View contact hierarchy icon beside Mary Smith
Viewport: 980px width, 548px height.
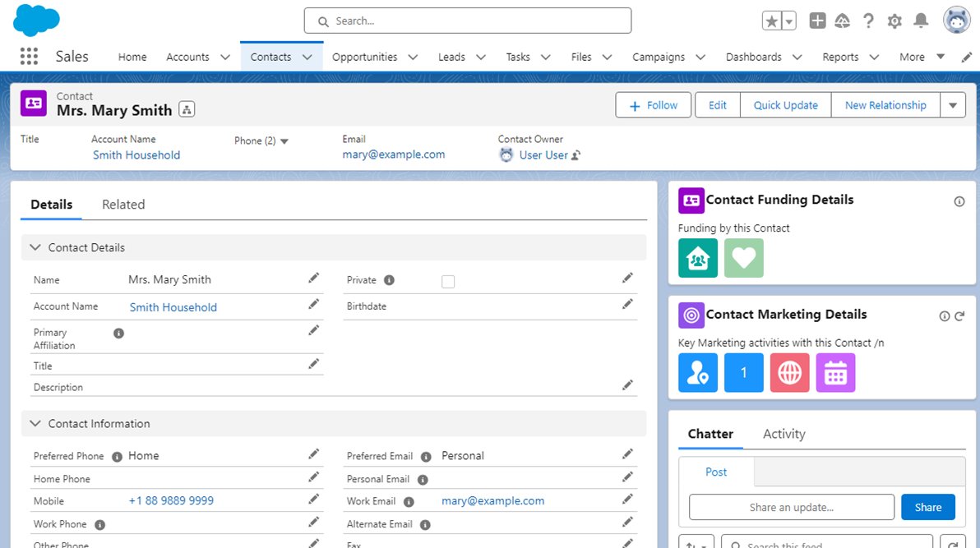pos(187,109)
